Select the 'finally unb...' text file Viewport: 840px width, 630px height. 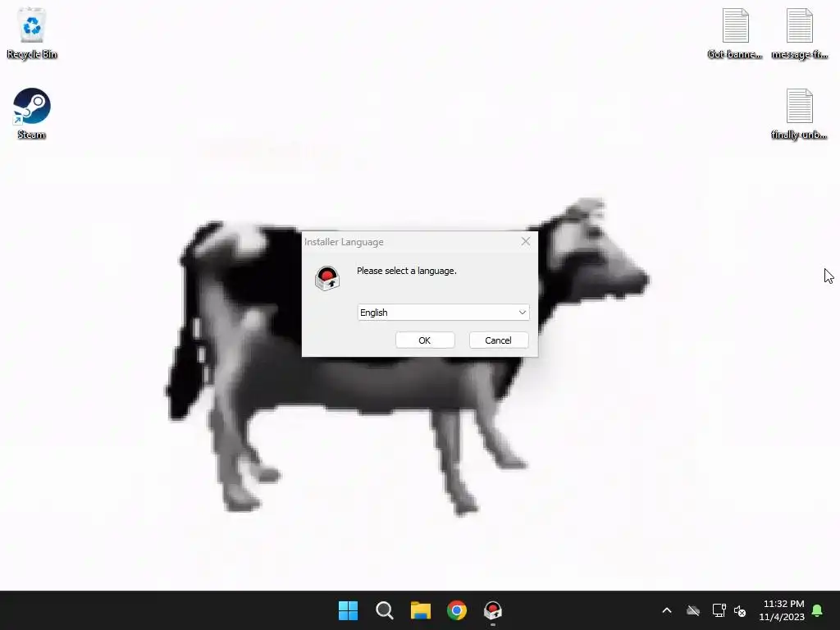[799, 113]
